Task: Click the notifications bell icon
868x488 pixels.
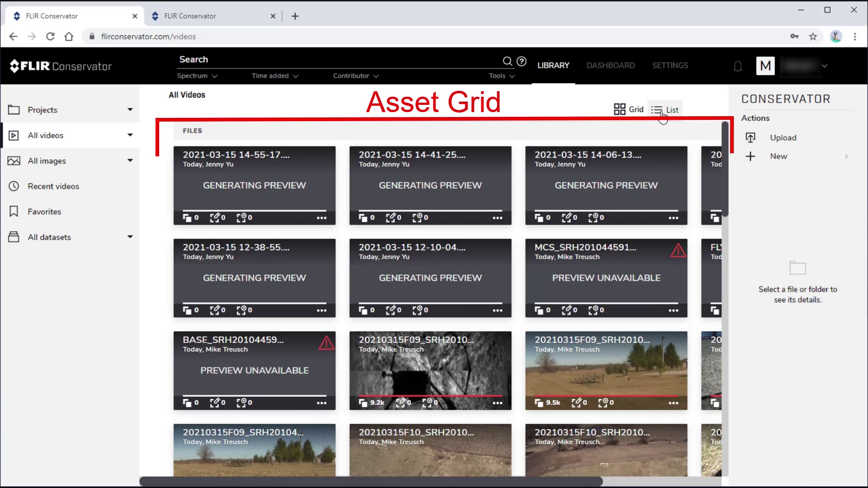Action: point(738,66)
